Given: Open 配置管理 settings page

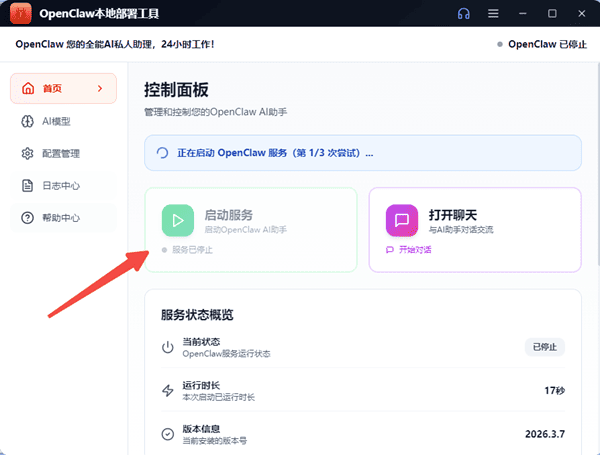Looking at the screenshot, I should (61, 153).
